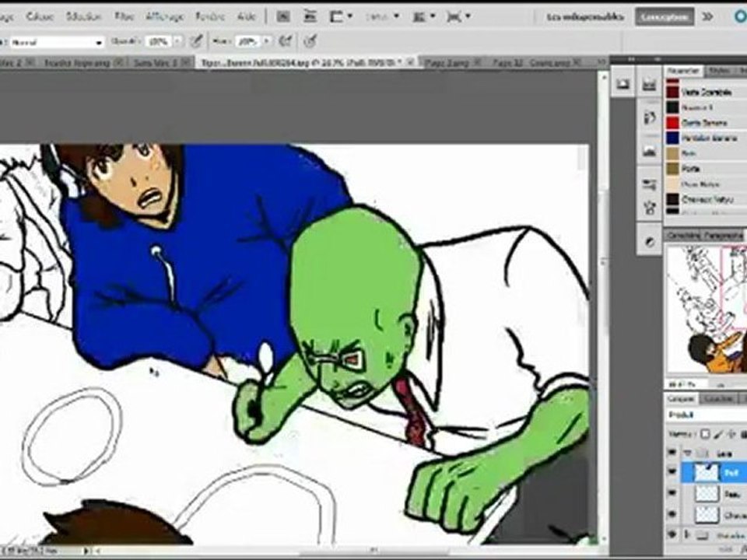
Task: Show hidden document tabs with overflow arrows
Action: [601, 62]
